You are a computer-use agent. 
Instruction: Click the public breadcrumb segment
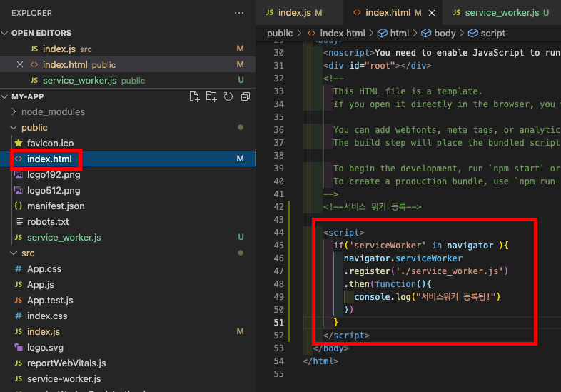click(x=280, y=34)
